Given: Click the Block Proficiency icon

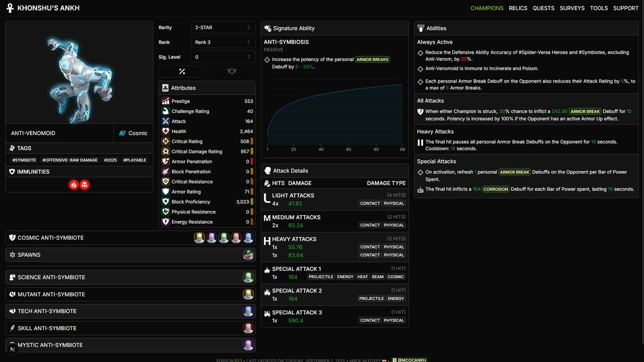Looking at the screenshot, I should tap(166, 202).
